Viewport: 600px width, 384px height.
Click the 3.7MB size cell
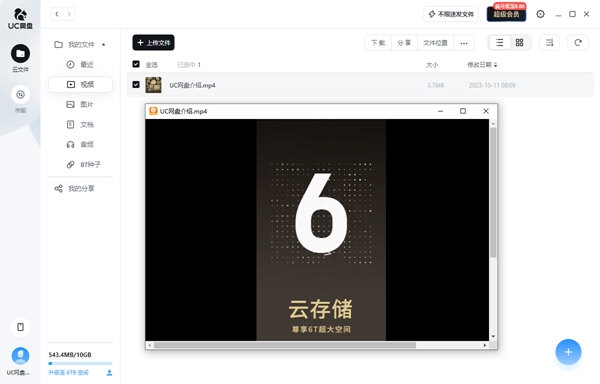[x=435, y=85]
